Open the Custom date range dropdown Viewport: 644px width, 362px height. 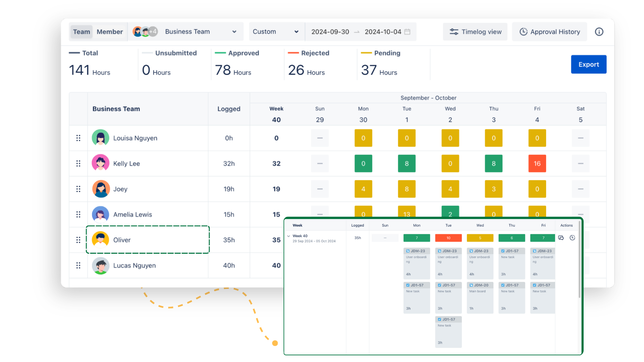click(276, 32)
